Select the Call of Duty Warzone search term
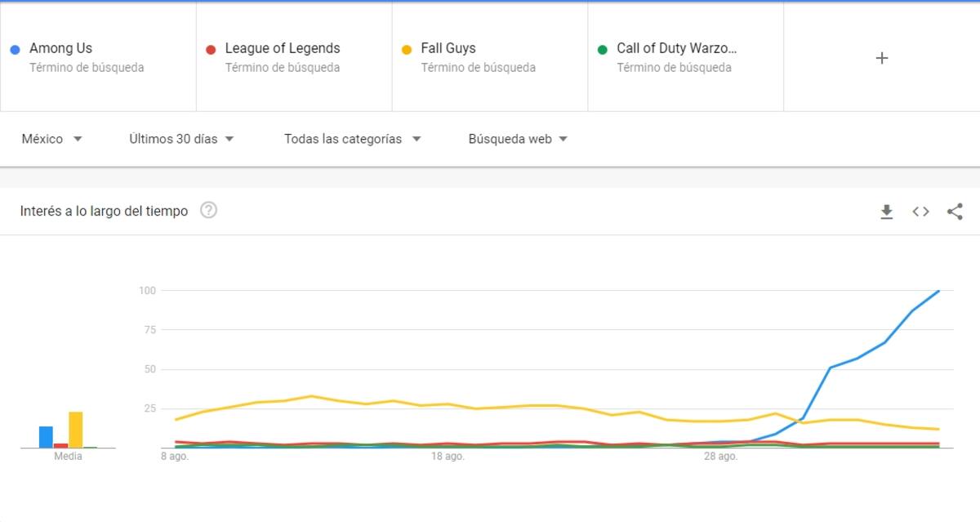This screenshot has height=522, width=980. tap(686, 57)
